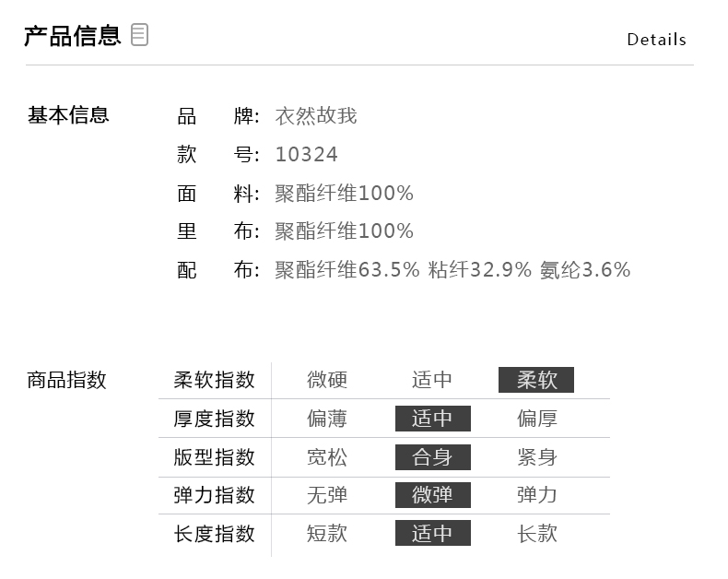Choose 长款 length option
This screenshot has width=728, height=579.
coord(536,534)
